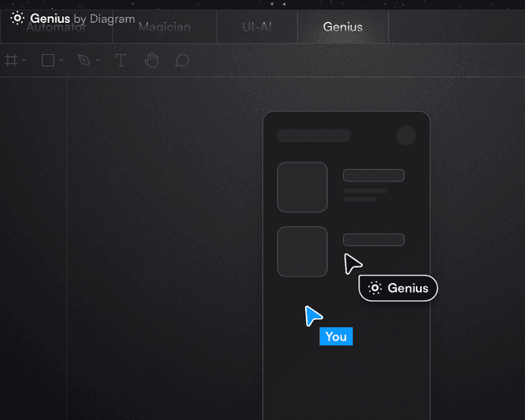Click the Genius by Diagram logo

[73, 18]
